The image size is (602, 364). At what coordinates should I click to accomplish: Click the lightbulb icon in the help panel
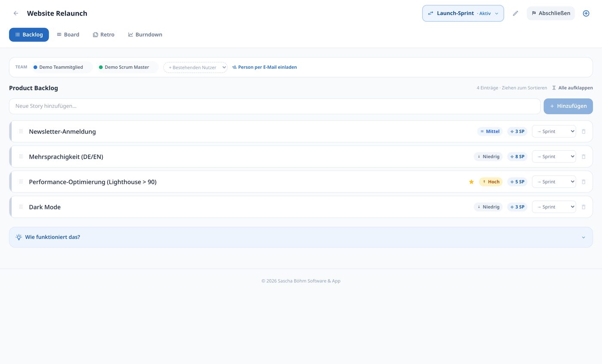pos(19,237)
